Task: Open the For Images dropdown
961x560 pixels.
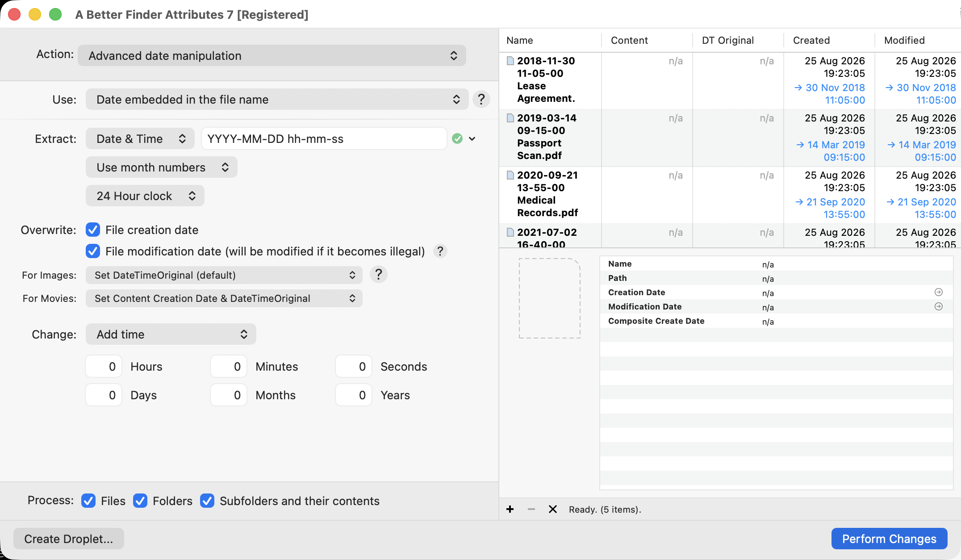Action: click(224, 275)
